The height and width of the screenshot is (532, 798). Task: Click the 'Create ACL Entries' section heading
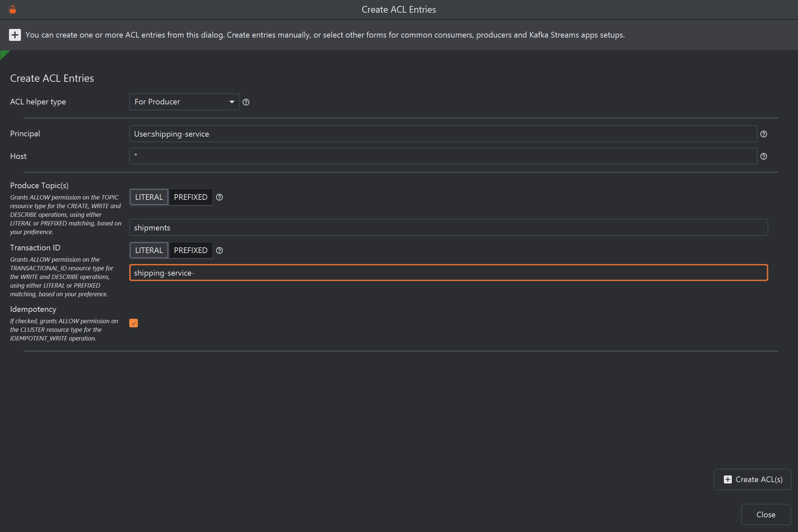coord(52,78)
